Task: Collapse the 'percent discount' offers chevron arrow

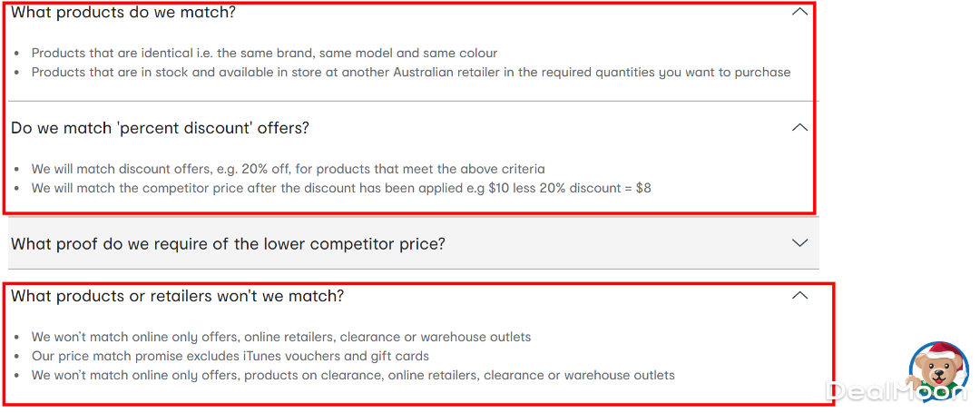Action: click(799, 128)
